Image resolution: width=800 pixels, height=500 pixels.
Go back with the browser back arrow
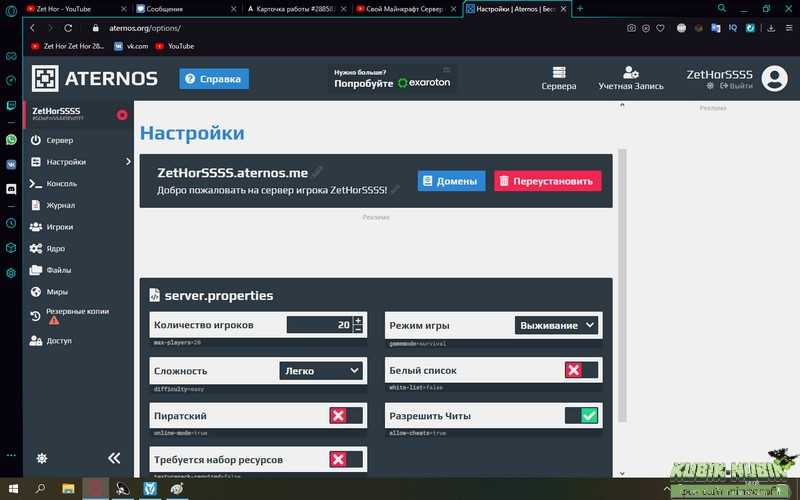tap(33, 28)
